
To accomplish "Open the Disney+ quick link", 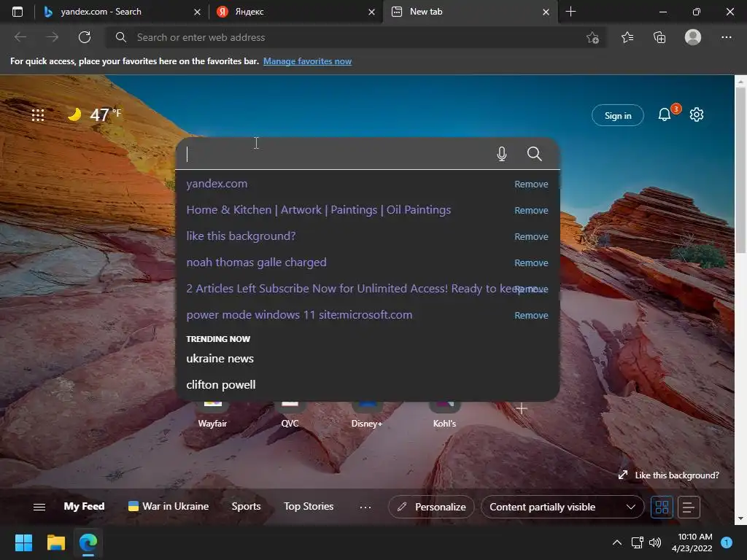I will (367, 416).
